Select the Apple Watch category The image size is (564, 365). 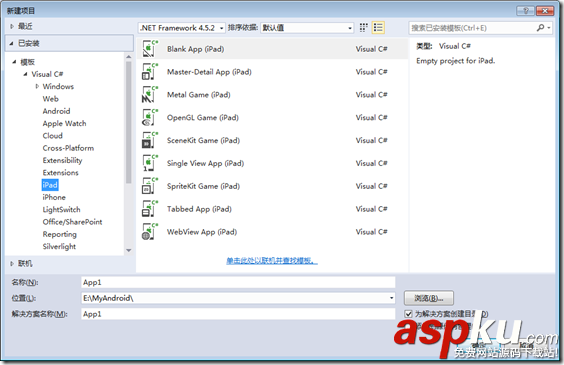tap(64, 123)
